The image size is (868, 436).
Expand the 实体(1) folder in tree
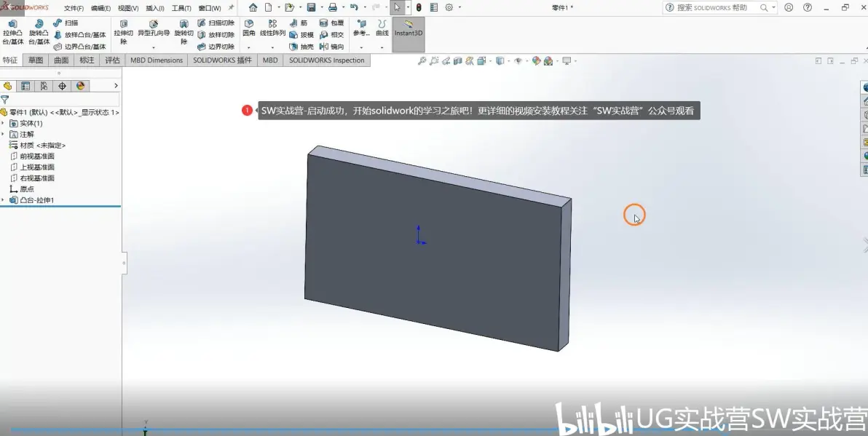tap(4, 124)
